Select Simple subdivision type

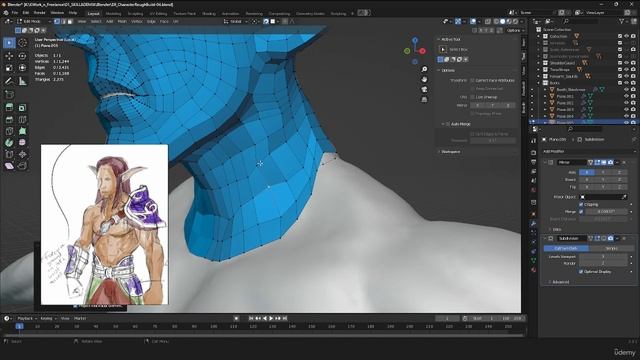click(x=611, y=248)
